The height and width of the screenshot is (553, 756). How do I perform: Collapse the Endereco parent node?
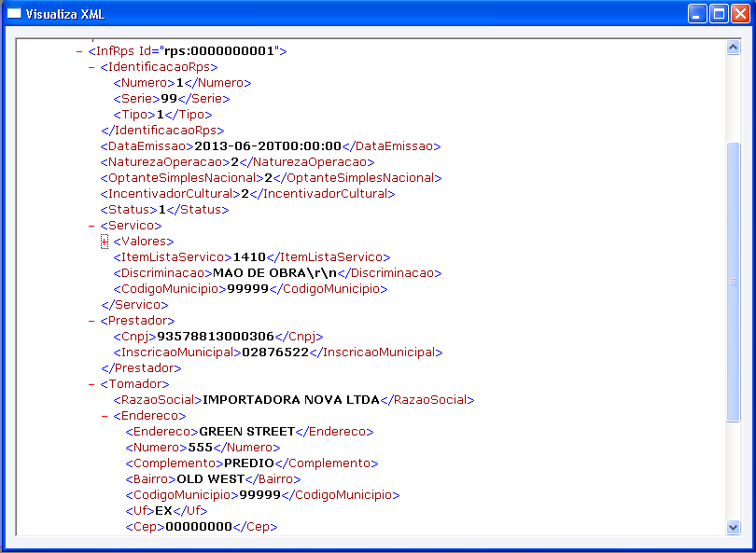105,416
